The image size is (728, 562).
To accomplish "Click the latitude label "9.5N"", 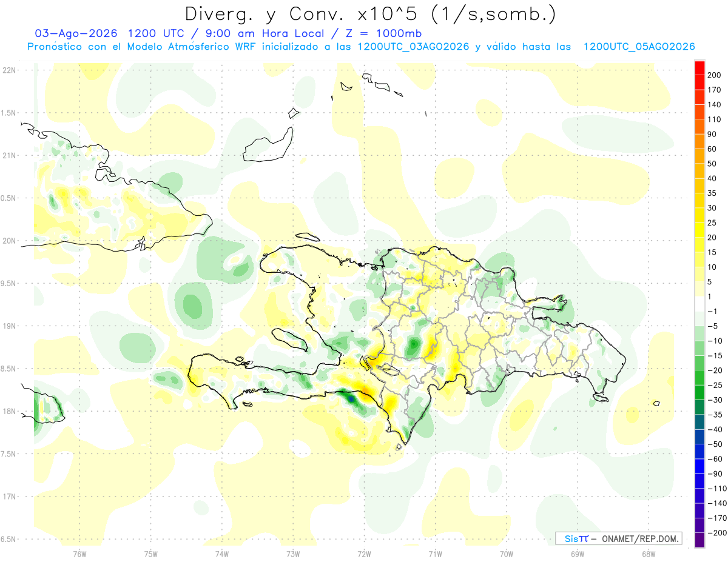I will coord(8,283).
